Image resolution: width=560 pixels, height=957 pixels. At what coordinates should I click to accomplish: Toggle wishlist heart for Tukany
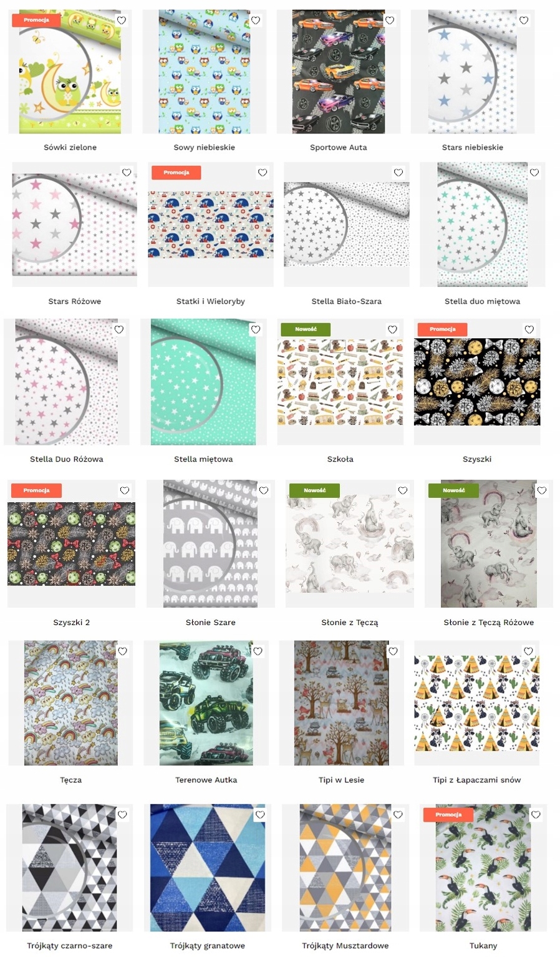tap(536, 815)
